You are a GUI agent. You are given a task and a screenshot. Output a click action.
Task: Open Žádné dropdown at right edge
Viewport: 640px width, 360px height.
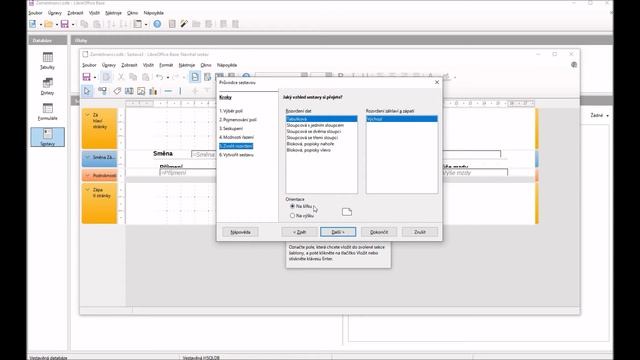600,116
